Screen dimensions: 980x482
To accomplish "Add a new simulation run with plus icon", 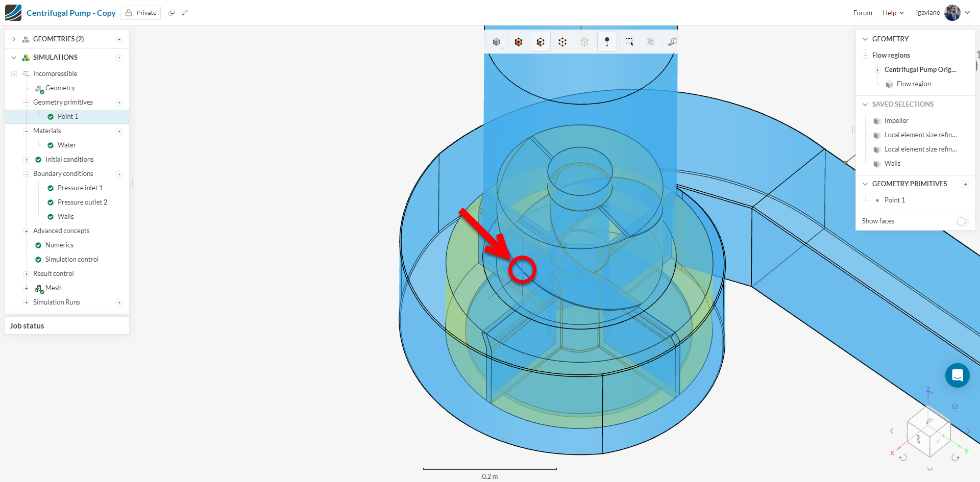I will 119,302.
